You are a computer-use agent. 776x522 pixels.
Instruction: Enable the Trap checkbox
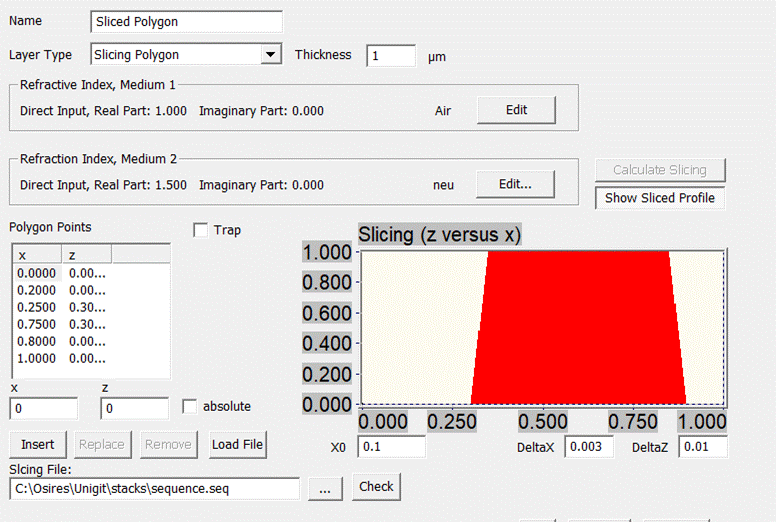click(200, 231)
